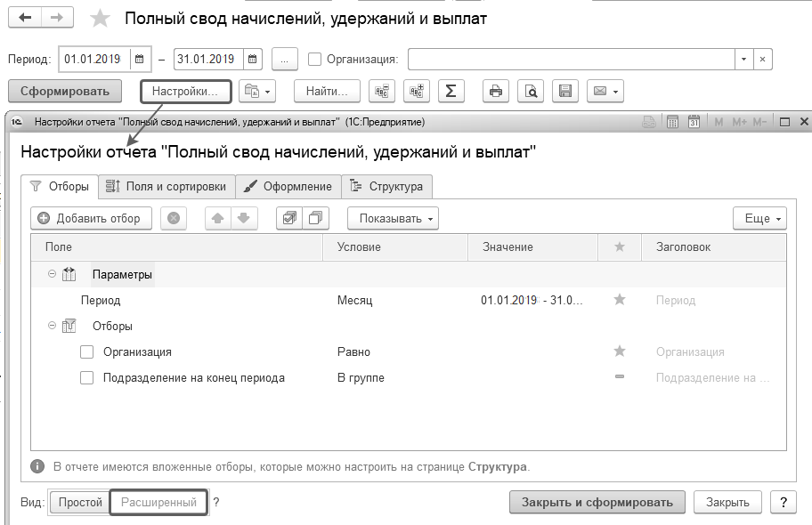Click the sigma sum icon
Image resolution: width=812 pixels, height=525 pixels.
(451, 91)
